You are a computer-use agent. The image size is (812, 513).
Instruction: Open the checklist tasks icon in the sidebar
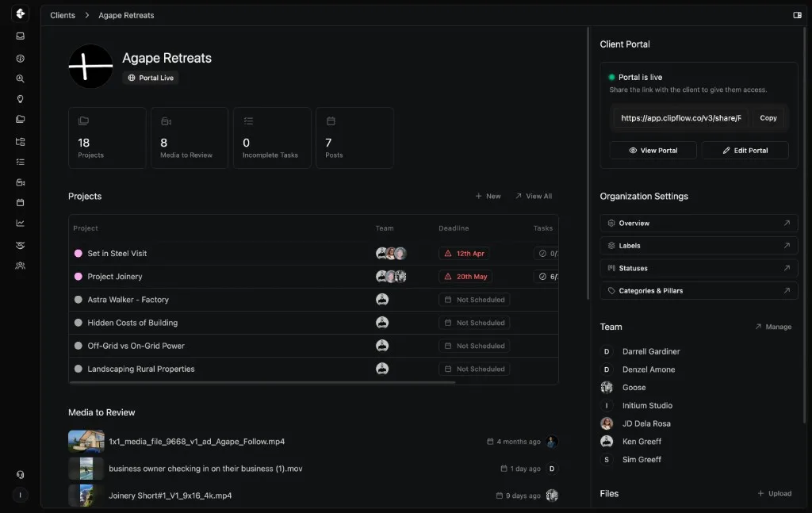[x=20, y=162]
